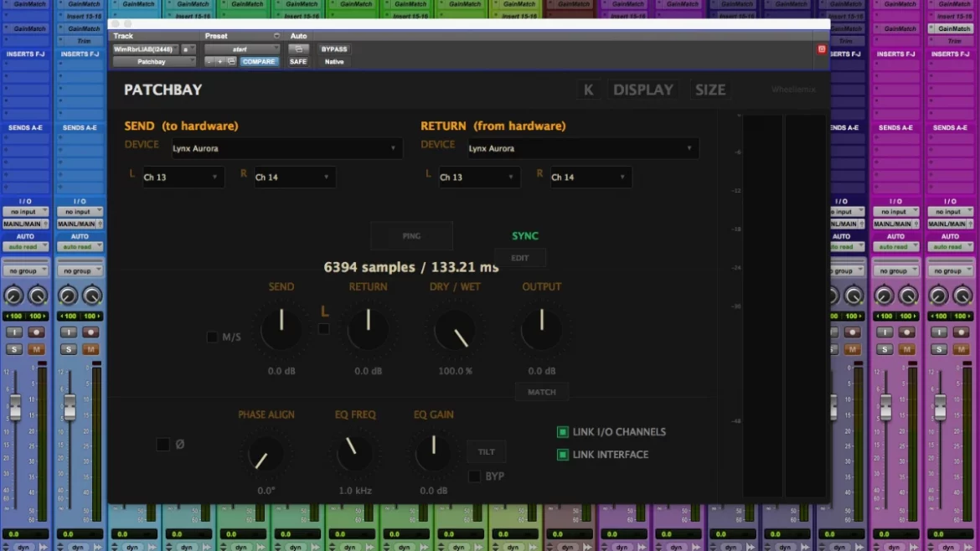980x551 pixels.
Task: Open the Patchbay plug-in selector dropdown
Action: pyautogui.click(x=154, y=62)
